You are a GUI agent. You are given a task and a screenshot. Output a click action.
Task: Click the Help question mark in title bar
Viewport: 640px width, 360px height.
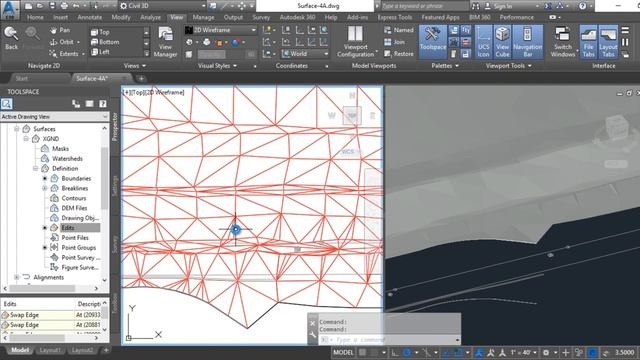coord(582,6)
